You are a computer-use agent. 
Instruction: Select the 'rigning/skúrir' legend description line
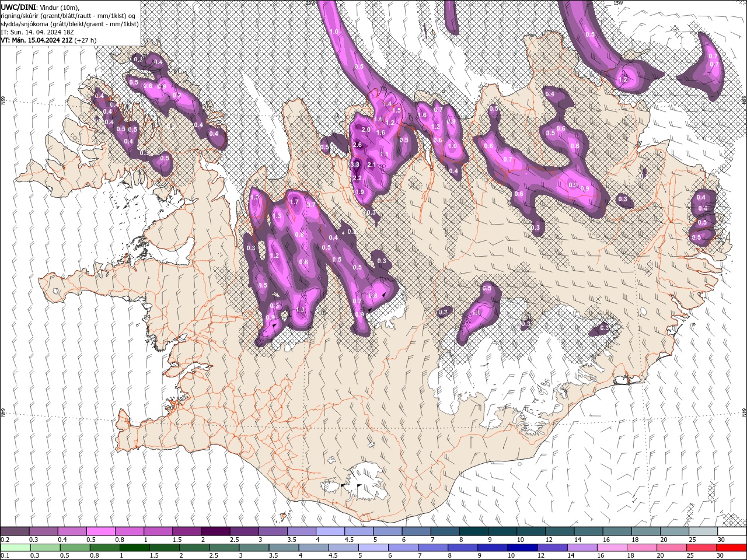pos(69,15)
